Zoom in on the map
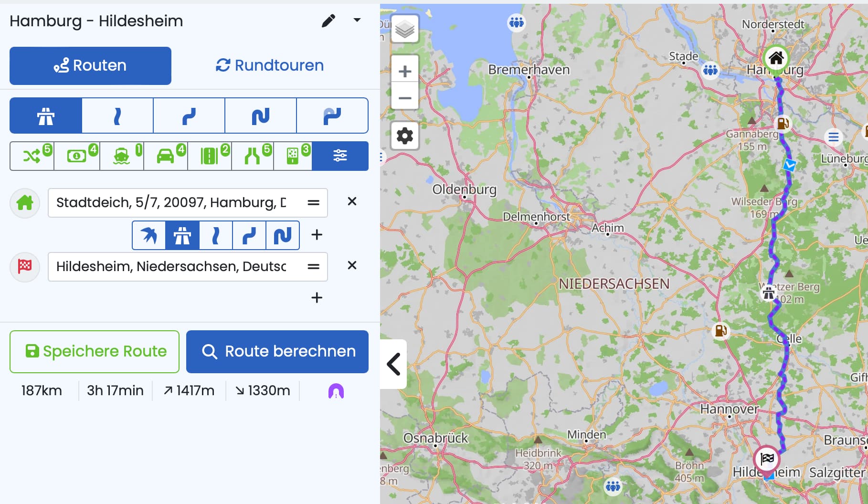868x504 pixels. click(x=405, y=72)
